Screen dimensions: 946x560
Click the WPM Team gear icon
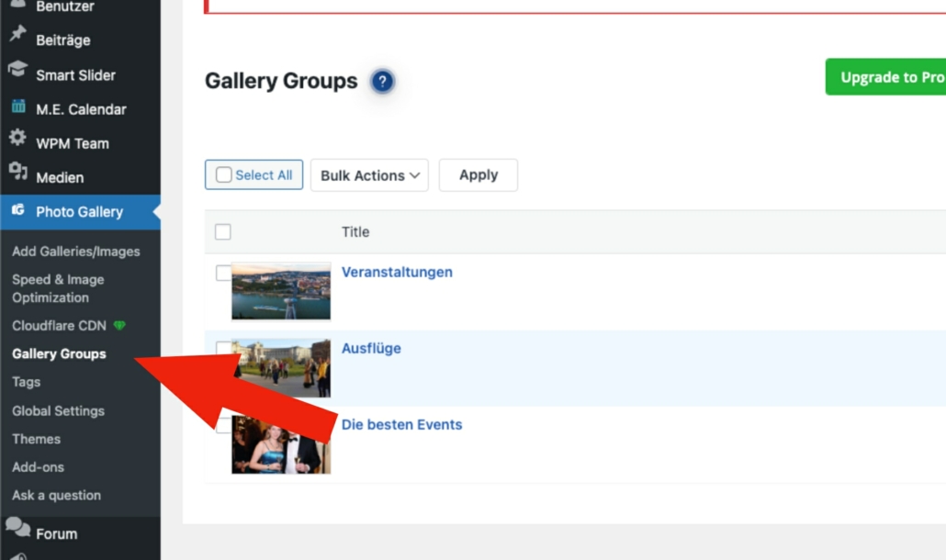point(17,139)
